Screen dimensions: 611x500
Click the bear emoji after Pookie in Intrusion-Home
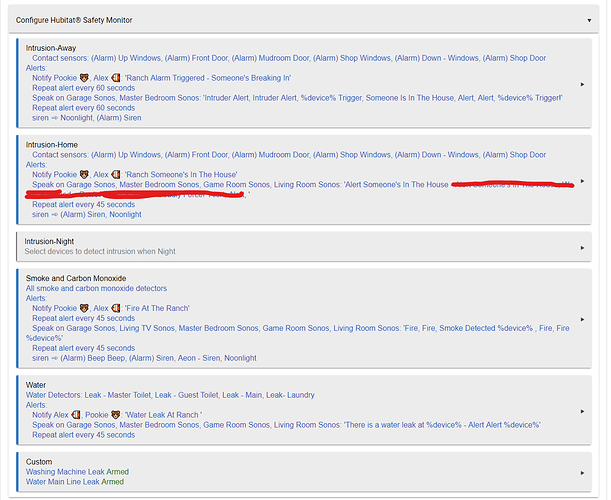coord(84,175)
